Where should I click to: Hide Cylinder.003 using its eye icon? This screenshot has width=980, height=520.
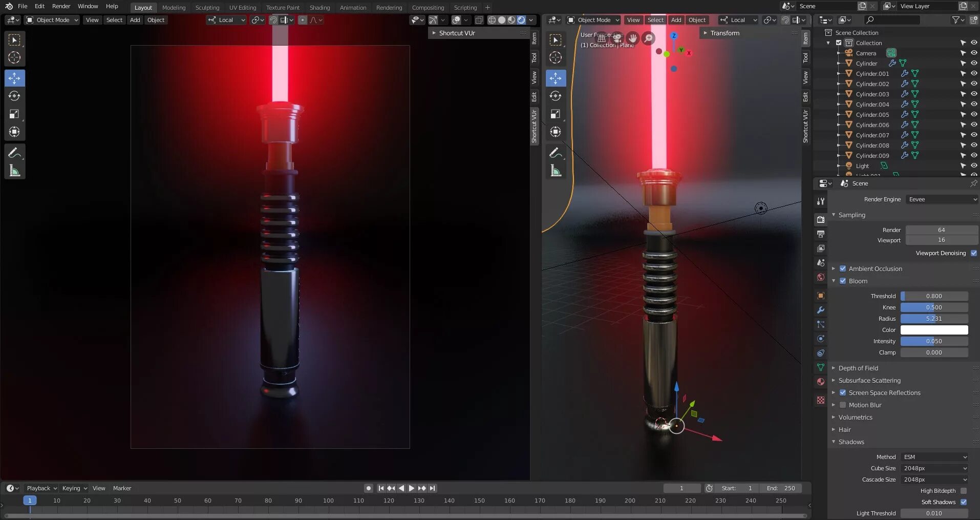974,94
